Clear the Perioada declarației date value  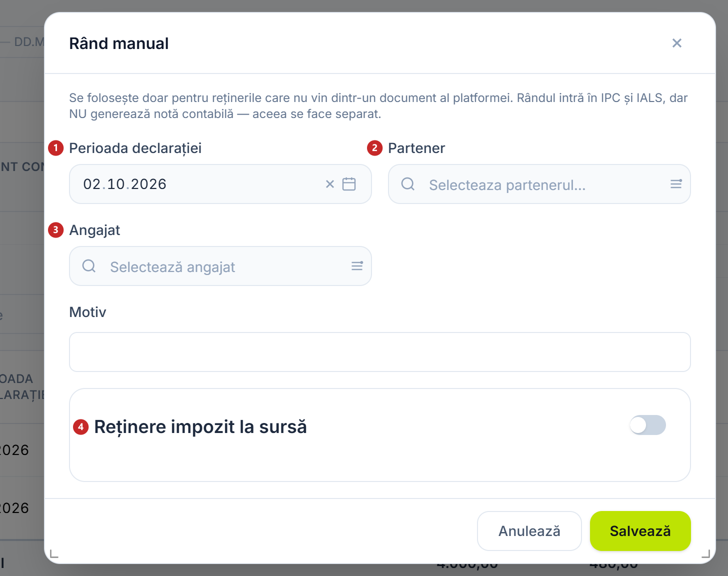pos(330,184)
